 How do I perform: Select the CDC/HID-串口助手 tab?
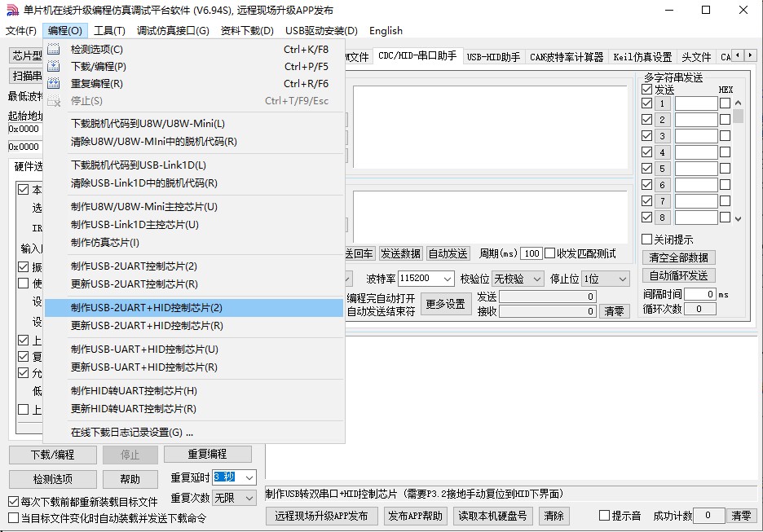(417, 56)
